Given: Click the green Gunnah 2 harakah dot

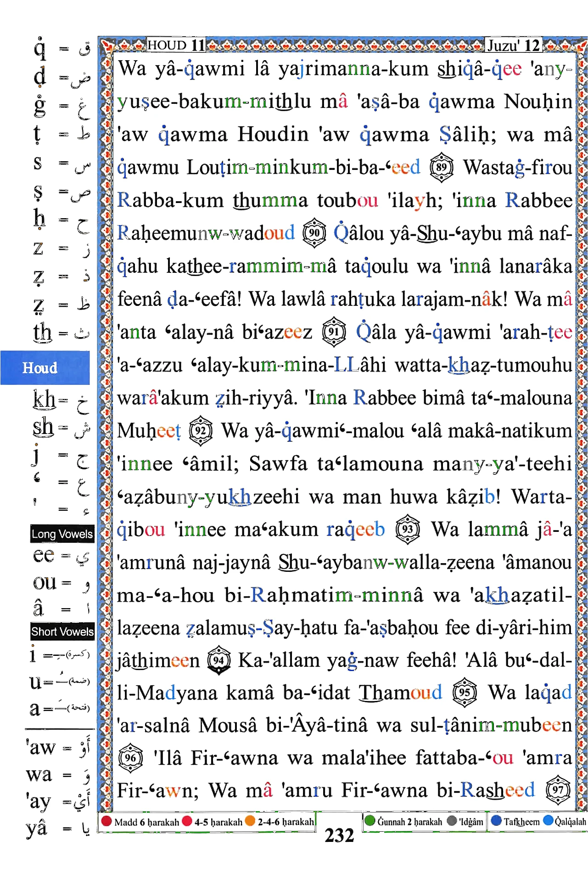Looking at the screenshot, I should coord(370,821).
